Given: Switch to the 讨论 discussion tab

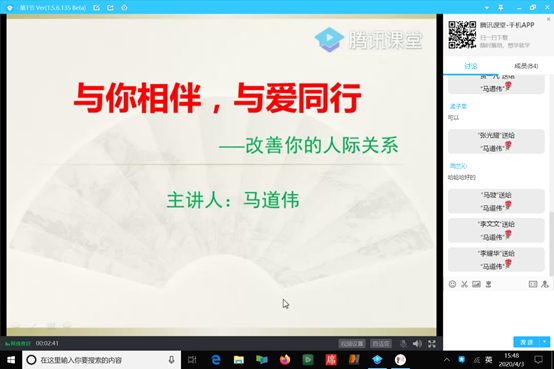Looking at the screenshot, I should [471, 66].
